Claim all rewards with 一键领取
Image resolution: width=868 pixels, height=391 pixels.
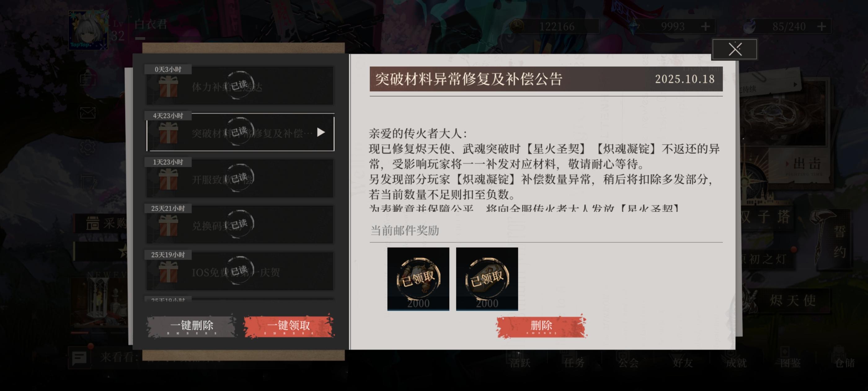point(289,326)
